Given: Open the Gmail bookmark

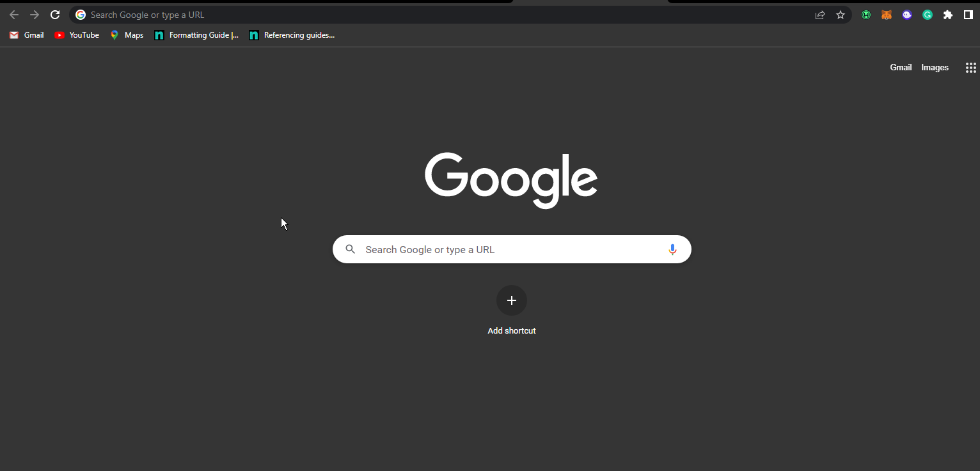Looking at the screenshot, I should tap(27, 35).
